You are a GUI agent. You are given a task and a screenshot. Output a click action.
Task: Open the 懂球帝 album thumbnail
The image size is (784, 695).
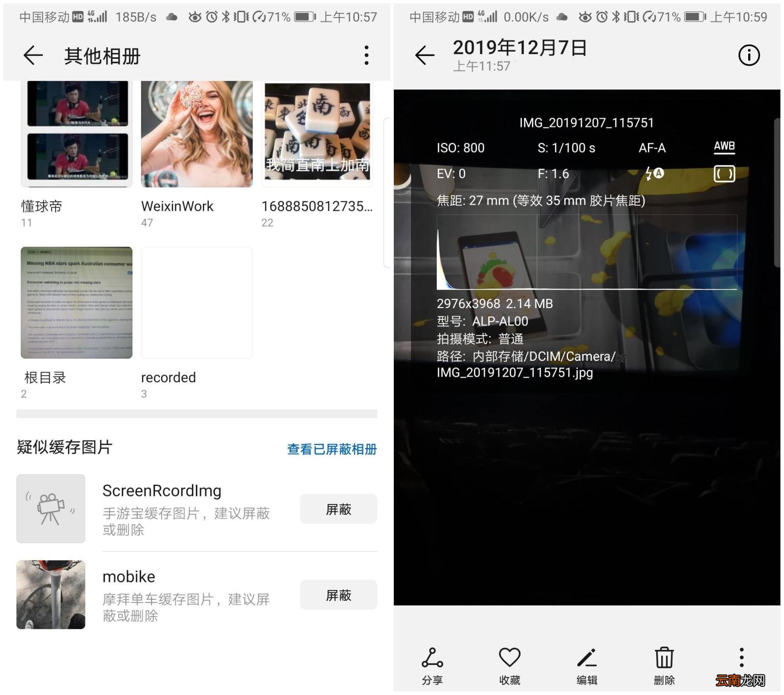(x=77, y=134)
